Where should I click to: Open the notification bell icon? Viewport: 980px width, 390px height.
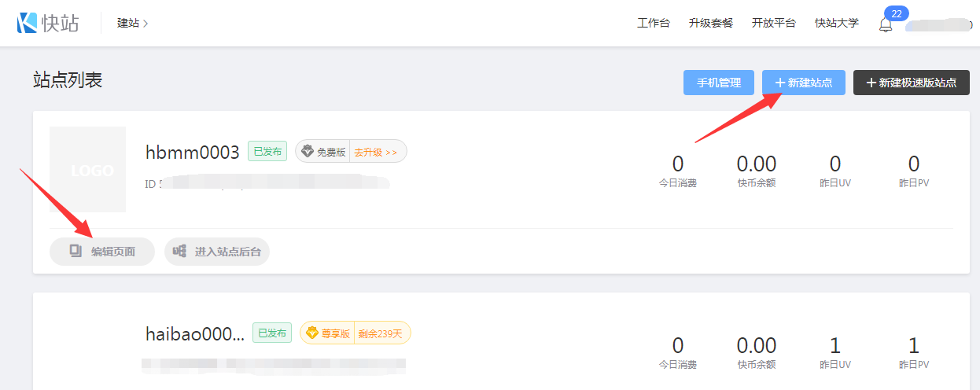pyautogui.click(x=886, y=24)
